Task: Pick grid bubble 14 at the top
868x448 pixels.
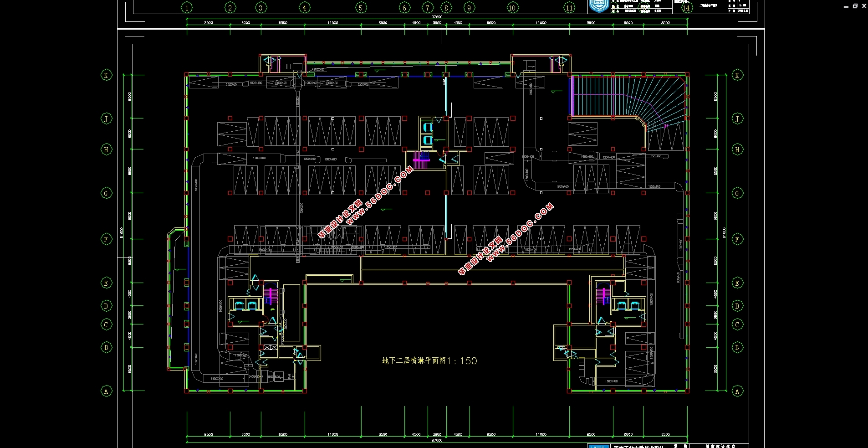Action: click(x=686, y=7)
